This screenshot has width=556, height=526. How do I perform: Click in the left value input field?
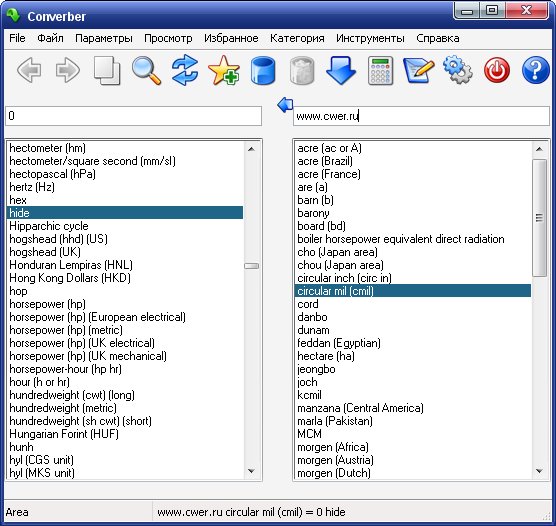[x=134, y=116]
